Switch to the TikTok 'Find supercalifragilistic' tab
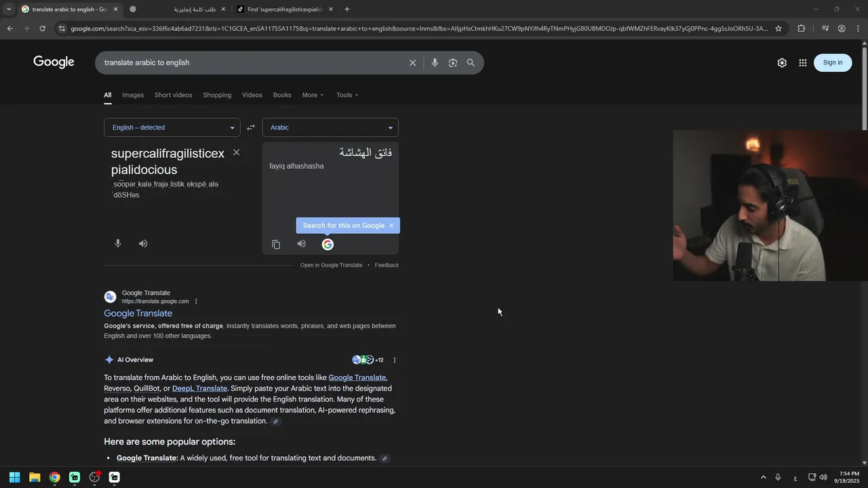Image resolution: width=868 pixels, height=488 pixels. pos(285,9)
